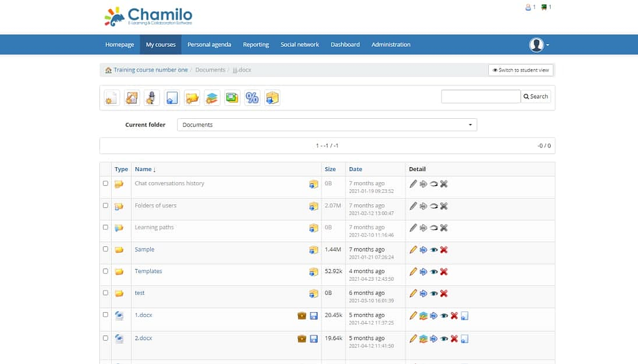Screen dimensions: 638x364
Task: Click into the document search text field
Action: 481,96
